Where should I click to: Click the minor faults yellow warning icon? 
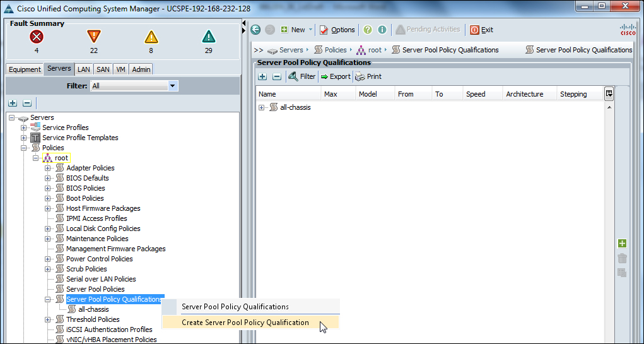(x=151, y=37)
